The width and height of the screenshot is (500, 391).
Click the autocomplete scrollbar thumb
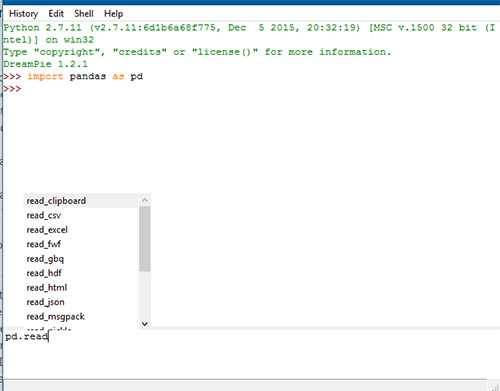click(145, 239)
